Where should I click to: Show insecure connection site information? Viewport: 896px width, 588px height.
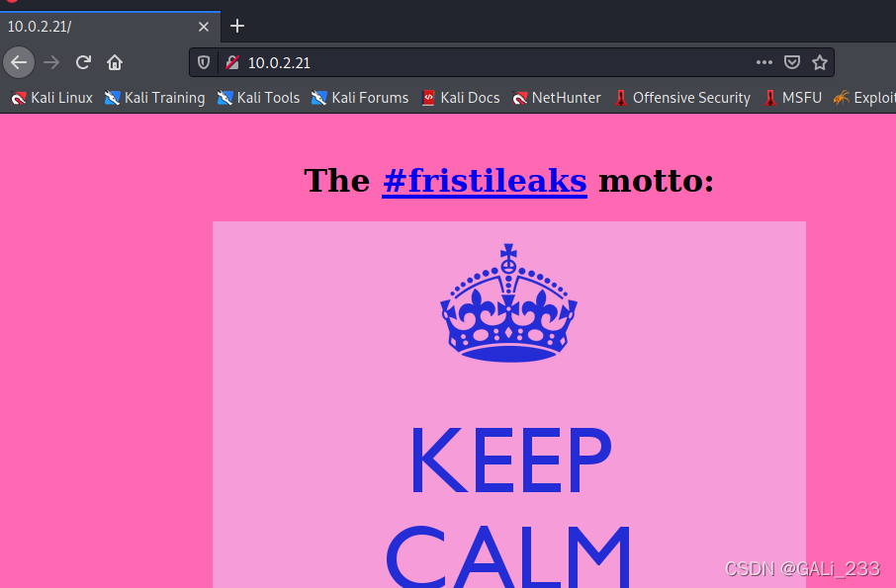click(232, 62)
